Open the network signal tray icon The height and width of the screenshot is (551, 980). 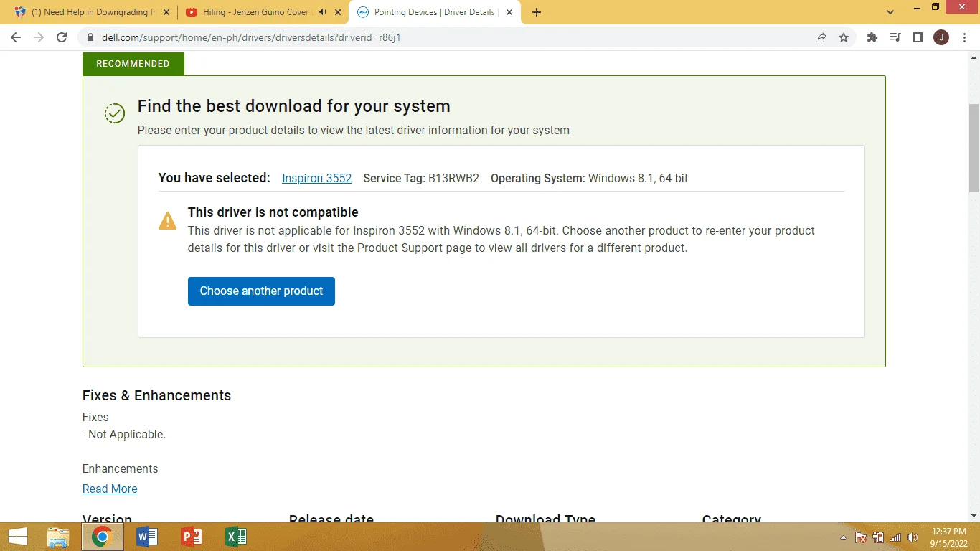tap(895, 537)
